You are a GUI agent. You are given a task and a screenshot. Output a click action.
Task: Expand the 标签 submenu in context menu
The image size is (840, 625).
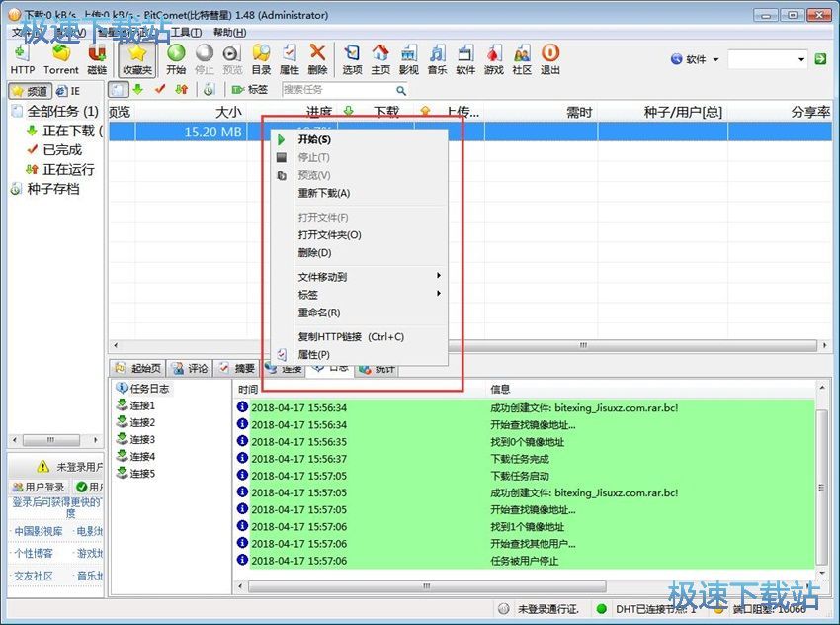point(360,295)
